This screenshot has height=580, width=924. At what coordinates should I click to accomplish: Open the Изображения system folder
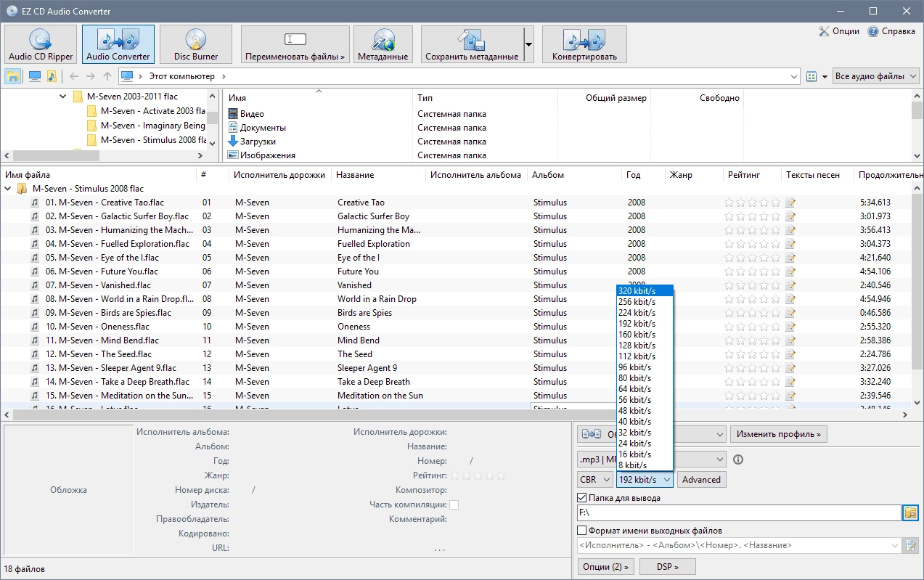pos(261,155)
